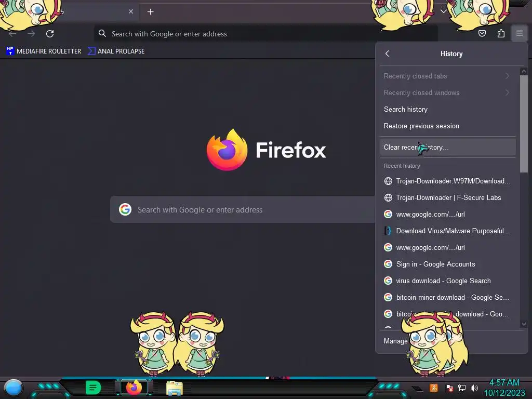Click Manage history at panel bottom
The image size is (532, 399).
point(447,341)
